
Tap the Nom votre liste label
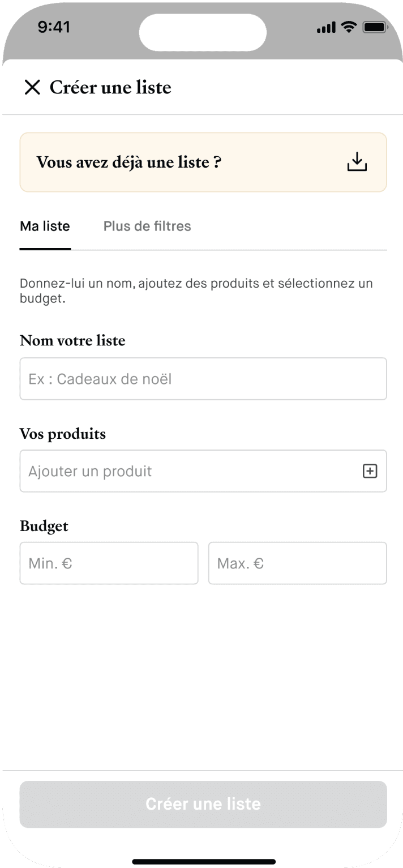[72, 341]
